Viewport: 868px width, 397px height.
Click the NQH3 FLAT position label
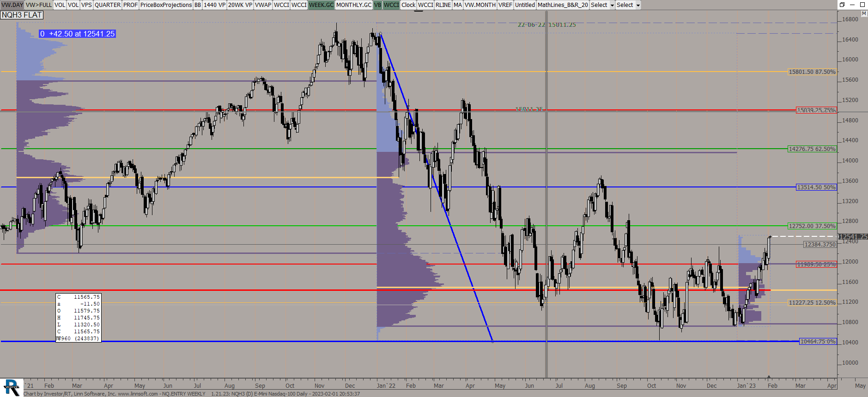coord(22,15)
